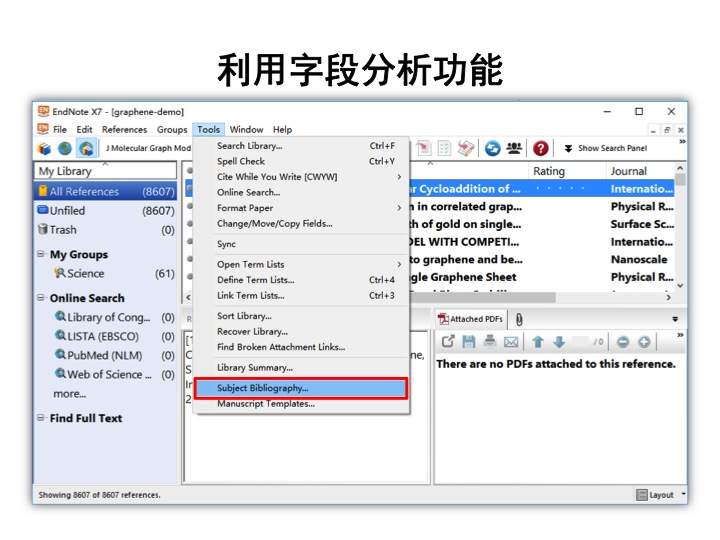The height and width of the screenshot is (540, 720).
Task: Choose Change/Move/Copy Fields menu entry
Action: point(301,224)
